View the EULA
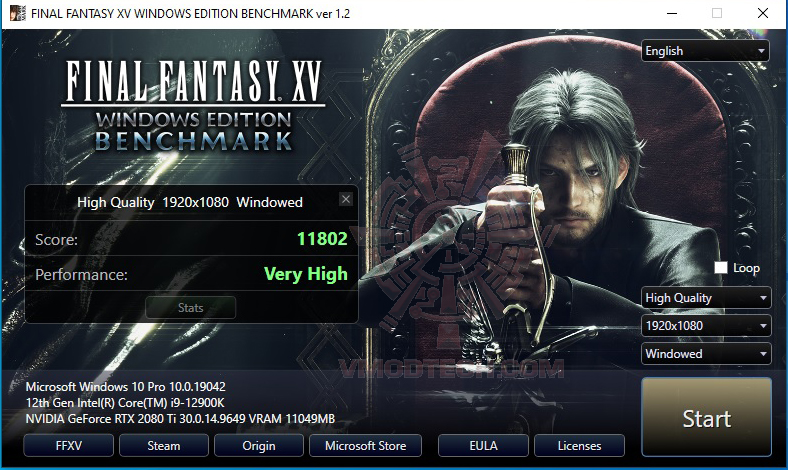The height and width of the screenshot is (470, 788). 483,446
